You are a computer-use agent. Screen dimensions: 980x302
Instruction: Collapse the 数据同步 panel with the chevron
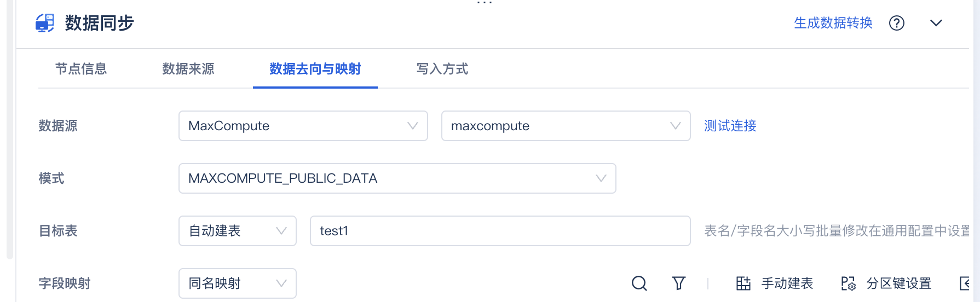coord(936,23)
